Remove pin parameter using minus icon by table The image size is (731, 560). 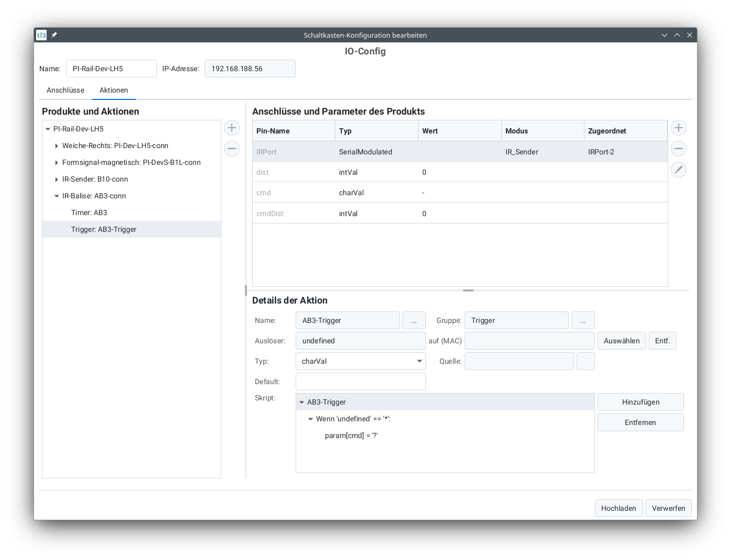click(678, 149)
